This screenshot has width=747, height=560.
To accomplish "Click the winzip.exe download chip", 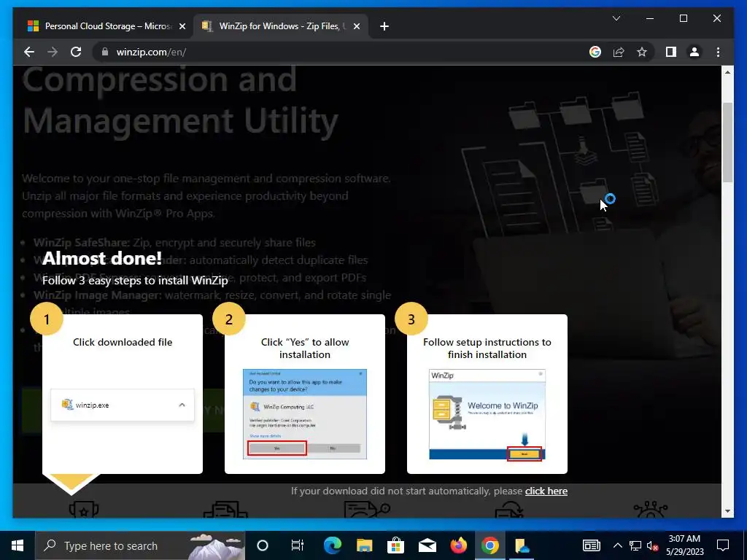I will tap(123, 405).
